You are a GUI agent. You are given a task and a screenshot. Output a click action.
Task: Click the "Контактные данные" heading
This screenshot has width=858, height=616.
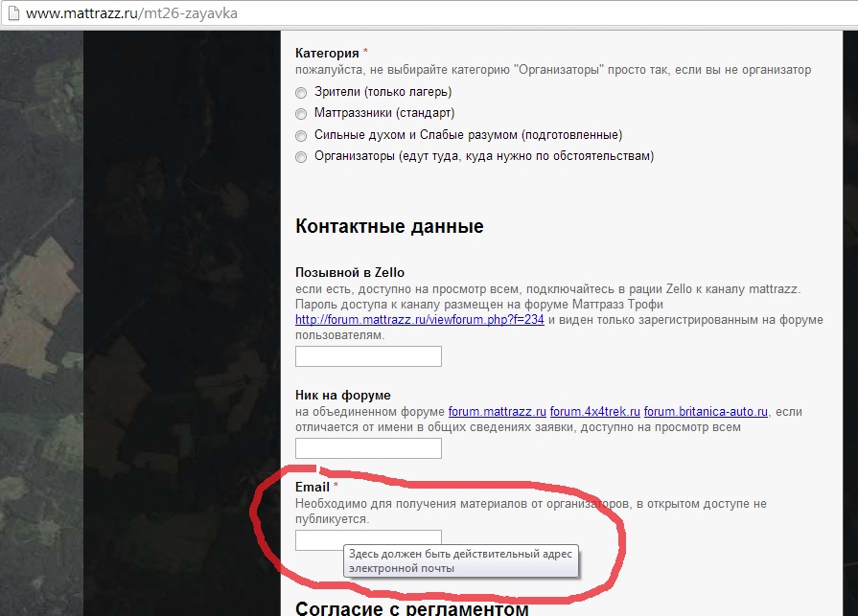click(389, 227)
